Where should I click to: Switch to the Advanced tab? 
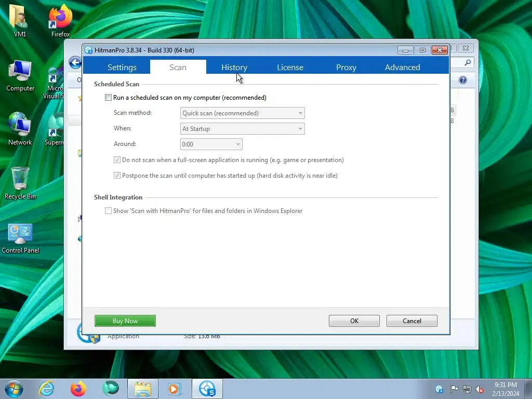(403, 67)
